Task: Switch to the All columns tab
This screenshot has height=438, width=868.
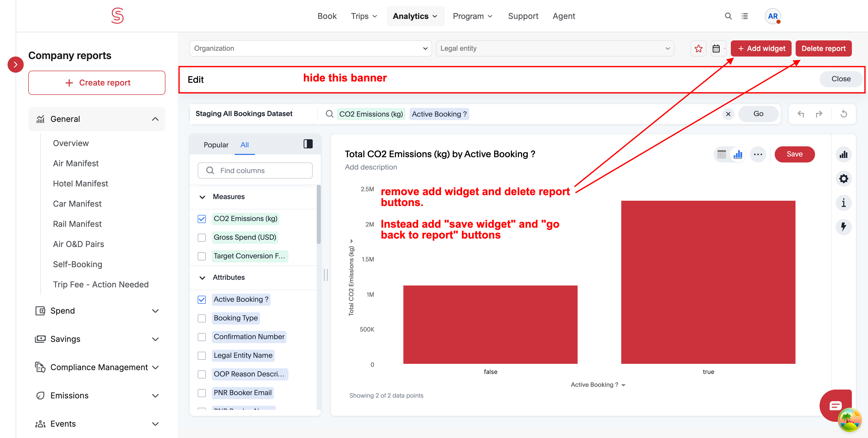Action: [x=244, y=145]
